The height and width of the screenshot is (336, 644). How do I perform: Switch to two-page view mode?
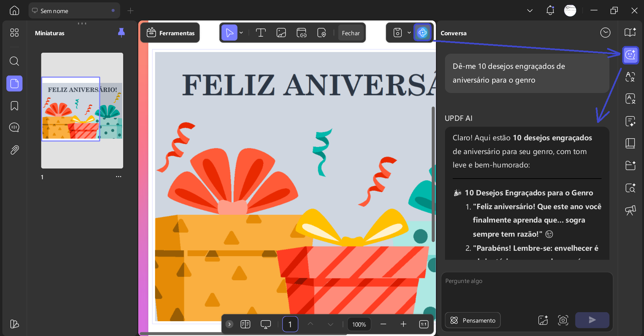[245, 324]
